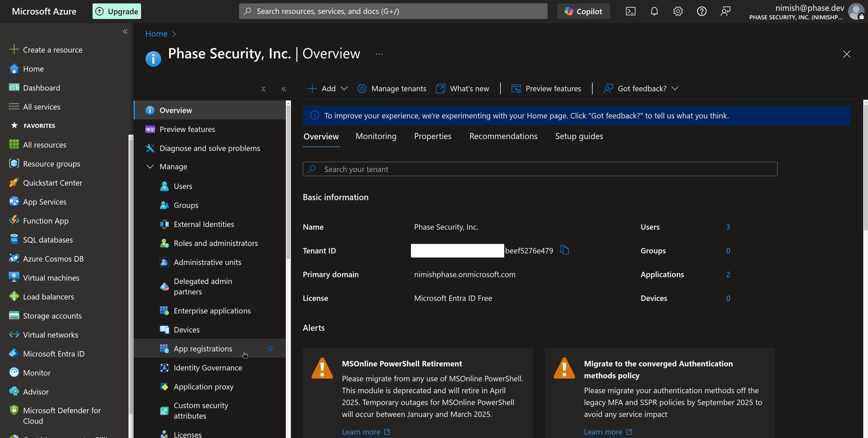Image resolution: width=868 pixels, height=438 pixels.
Task: Open the Add dropdown menu
Action: pos(344,89)
